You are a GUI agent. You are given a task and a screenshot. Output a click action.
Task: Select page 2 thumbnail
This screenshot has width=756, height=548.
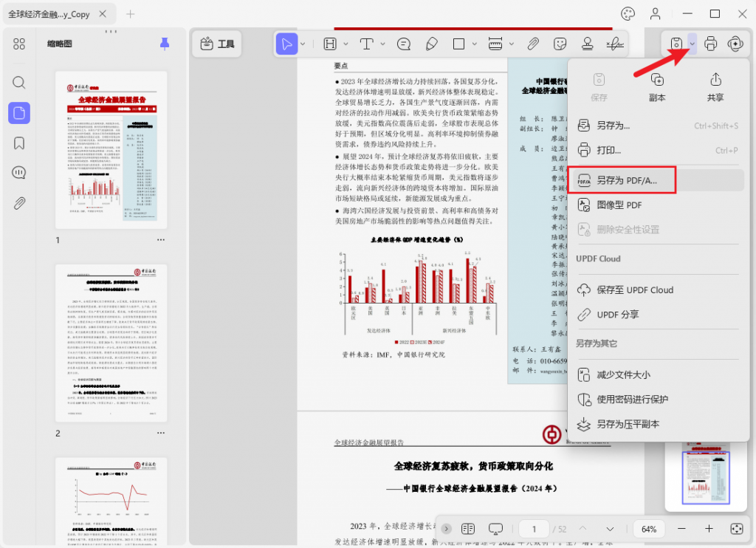(x=111, y=343)
